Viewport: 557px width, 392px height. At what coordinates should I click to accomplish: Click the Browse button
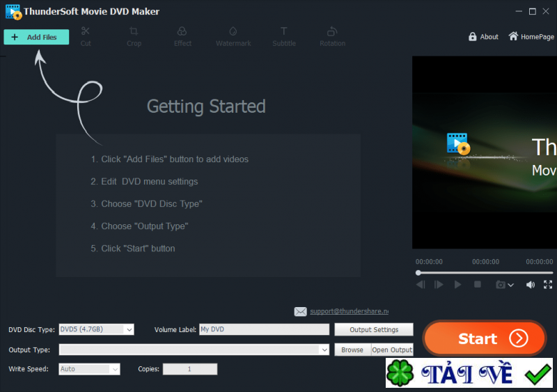pyautogui.click(x=352, y=350)
